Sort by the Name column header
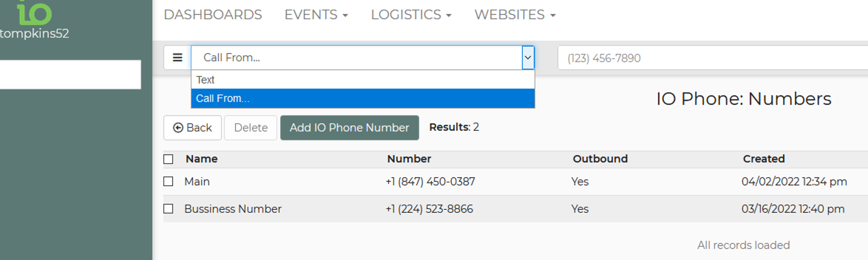This screenshot has width=868, height=260. click(202, 159)
